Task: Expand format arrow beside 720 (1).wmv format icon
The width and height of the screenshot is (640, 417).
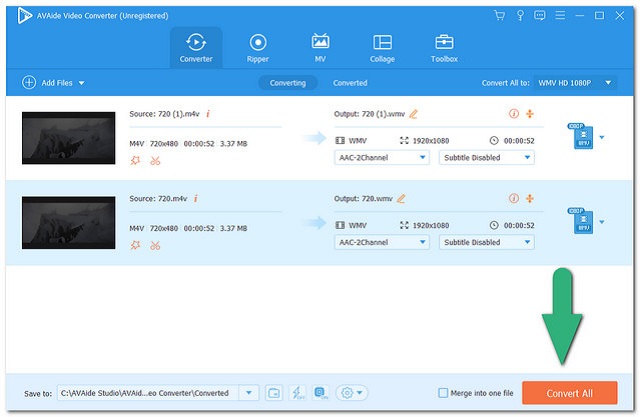Action: point(602,138)
